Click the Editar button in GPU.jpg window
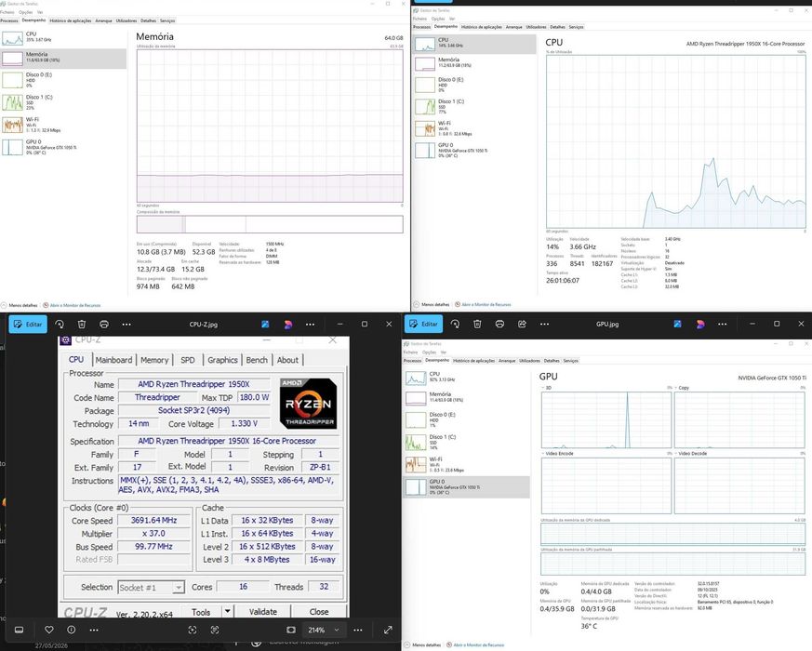 tap(423, 324)
